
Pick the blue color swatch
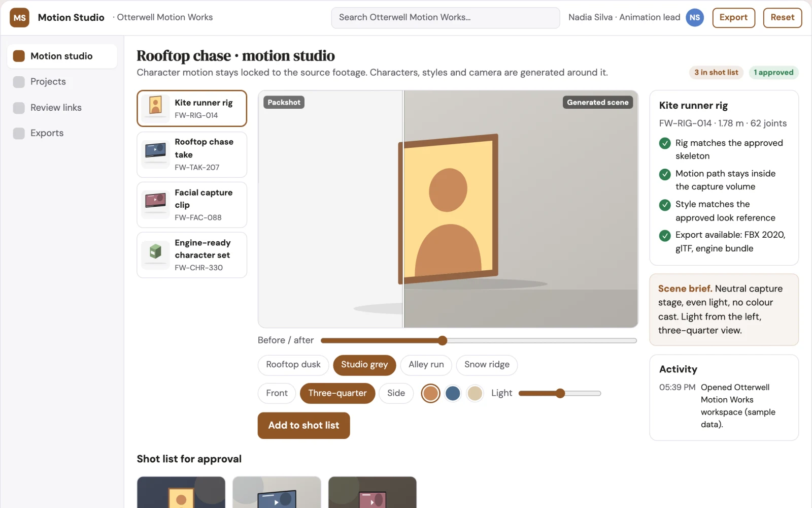pos(453,393)
